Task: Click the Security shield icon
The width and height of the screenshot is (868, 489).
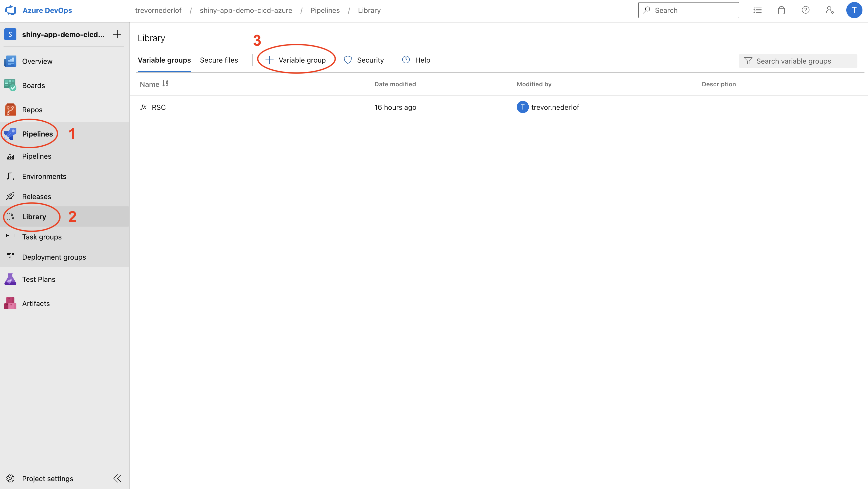Action: coord(347,60)
